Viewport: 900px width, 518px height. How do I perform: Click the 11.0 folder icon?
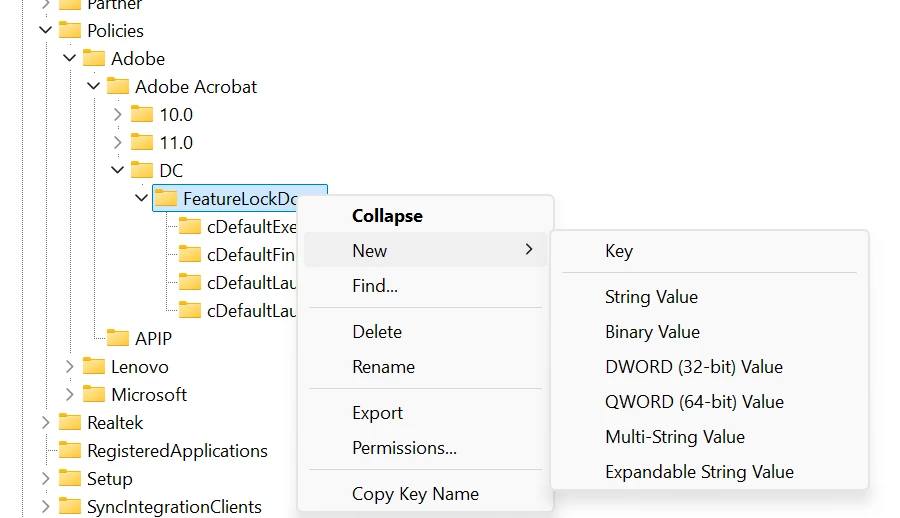(x=142, y=142)
